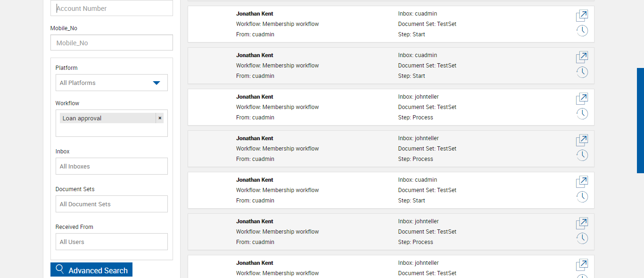Open fifth row cuadmin Start item icon
The width and height of the screenshot is (644, 278).
click(x=582, y=182)
